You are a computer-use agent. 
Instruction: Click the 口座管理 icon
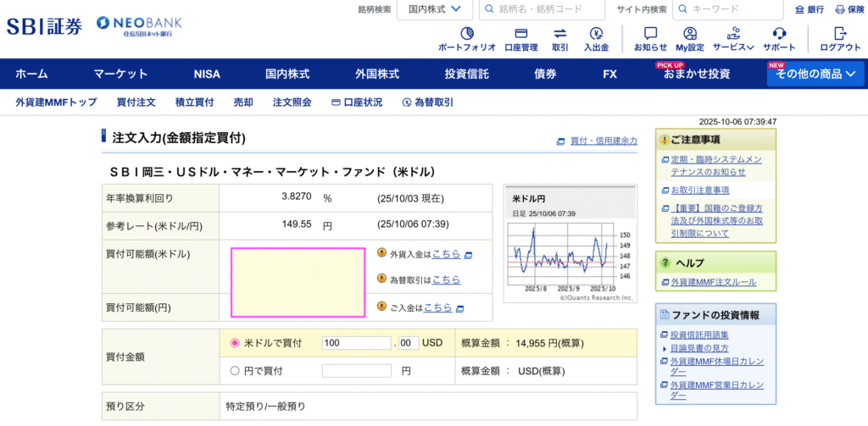pos(520,34)
